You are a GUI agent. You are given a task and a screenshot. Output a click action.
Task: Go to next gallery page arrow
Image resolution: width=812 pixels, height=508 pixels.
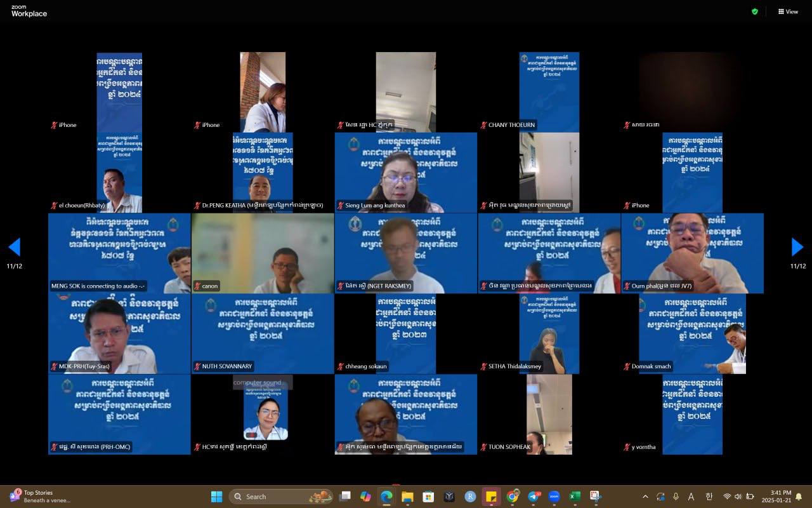point(797,247)
